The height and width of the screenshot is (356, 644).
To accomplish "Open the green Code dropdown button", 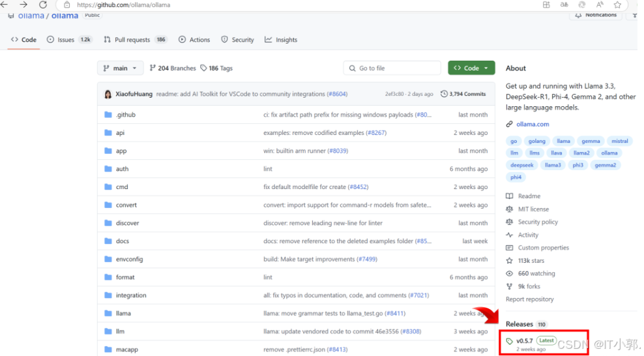I will [x=471, y=68].
